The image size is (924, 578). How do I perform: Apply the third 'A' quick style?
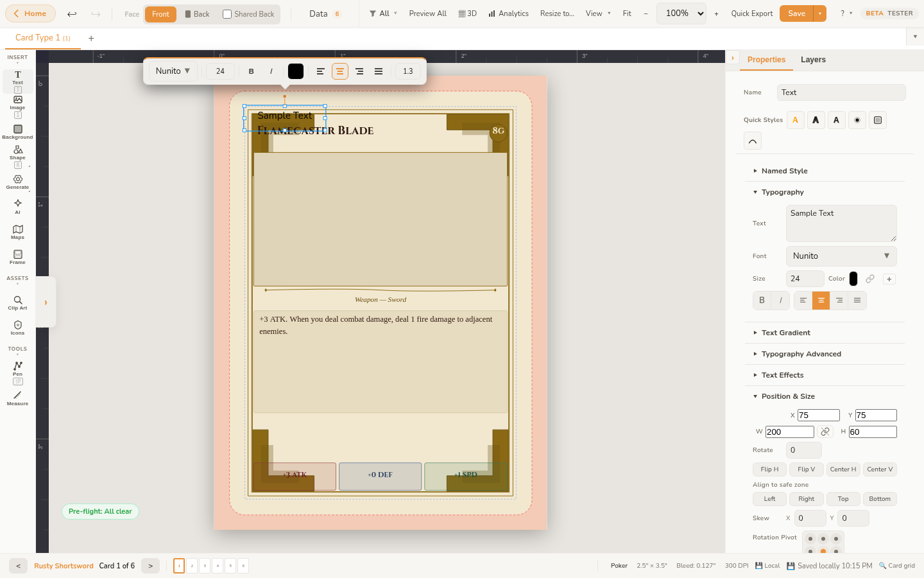click(836, 120)
